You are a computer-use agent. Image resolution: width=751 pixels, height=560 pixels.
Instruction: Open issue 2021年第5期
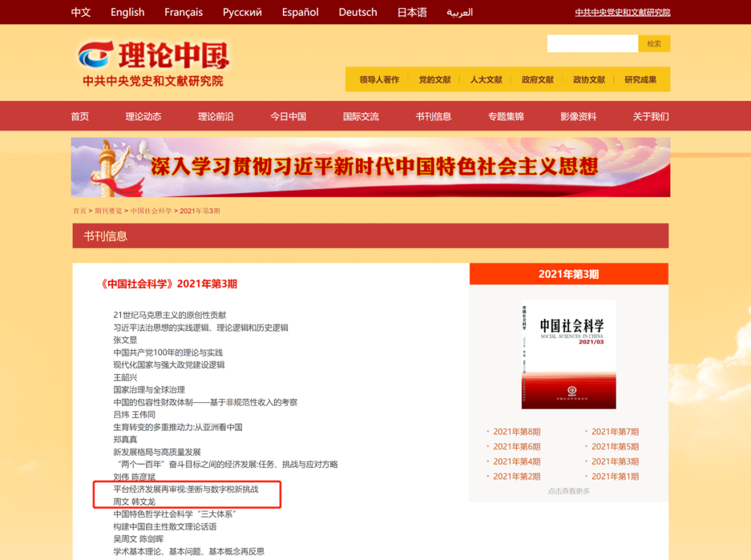[615, 447]
